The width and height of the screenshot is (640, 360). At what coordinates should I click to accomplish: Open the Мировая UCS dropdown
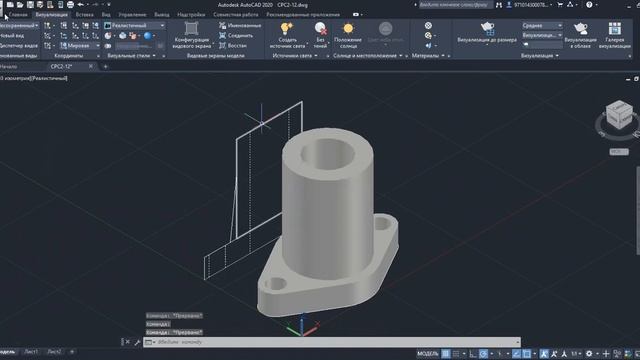(x=80, y=46)
